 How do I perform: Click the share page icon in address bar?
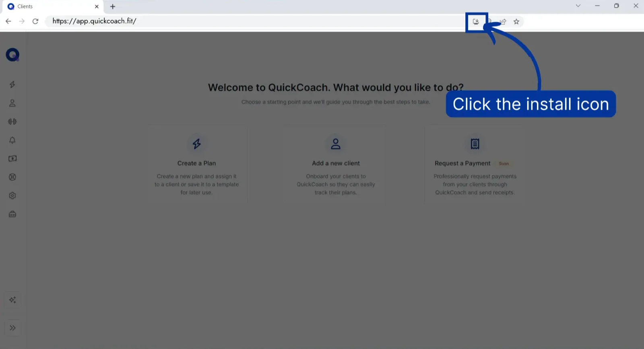503,22
